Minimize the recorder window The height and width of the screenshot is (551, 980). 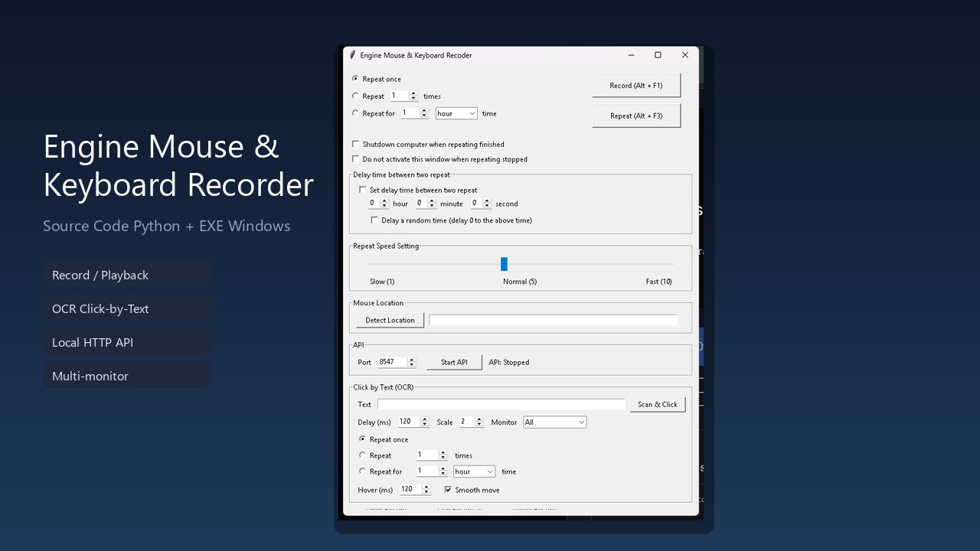point(631,55)
